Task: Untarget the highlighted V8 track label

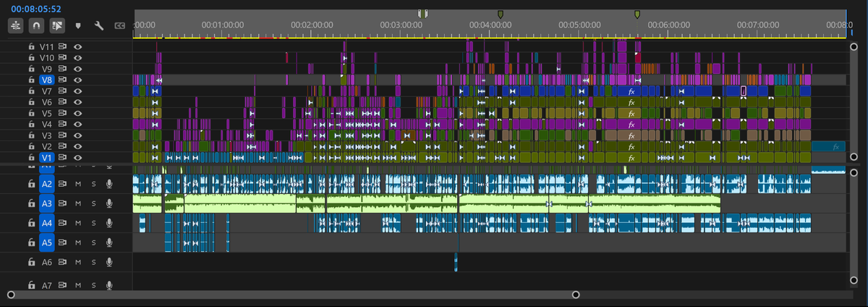Action: click(x=47, y=80)
